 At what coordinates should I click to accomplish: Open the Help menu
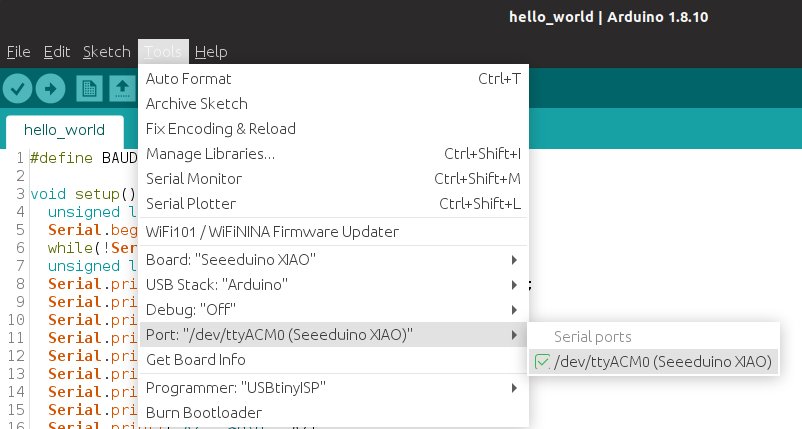pos(211,52)
